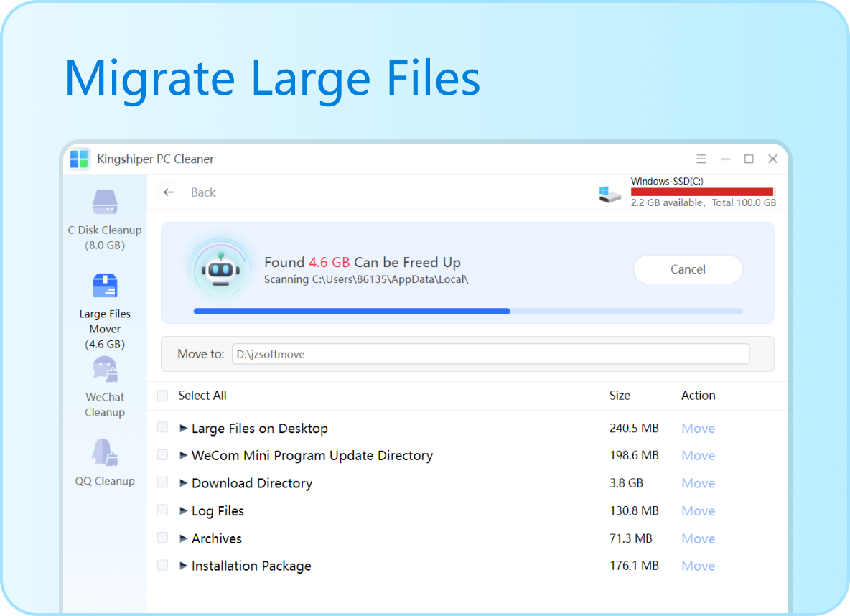Expand the Large Files on Desktop group

click(x=183, y=428)
